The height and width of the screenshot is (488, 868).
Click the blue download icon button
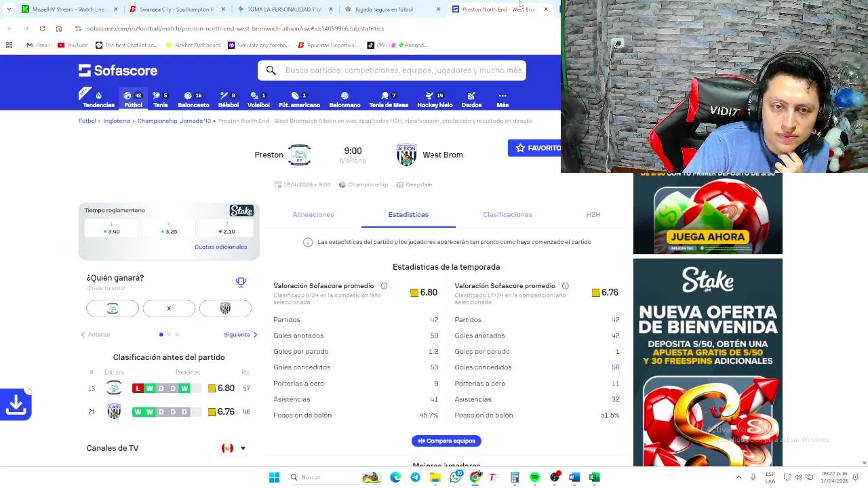coord(15,405)
